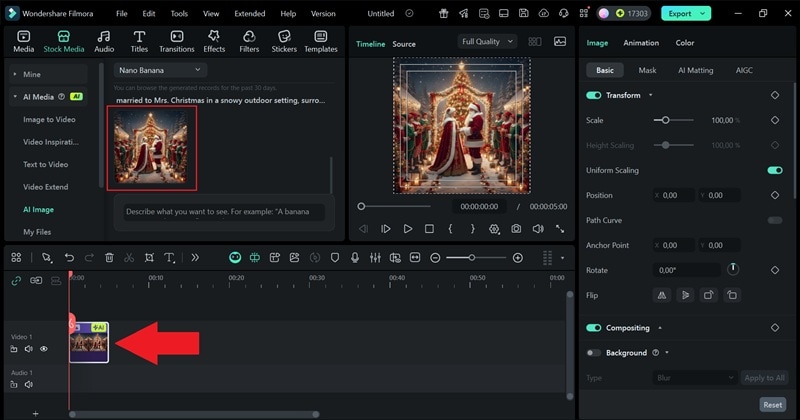
Task: Switch to the Color tab
Action: click(x=685, y=43)
